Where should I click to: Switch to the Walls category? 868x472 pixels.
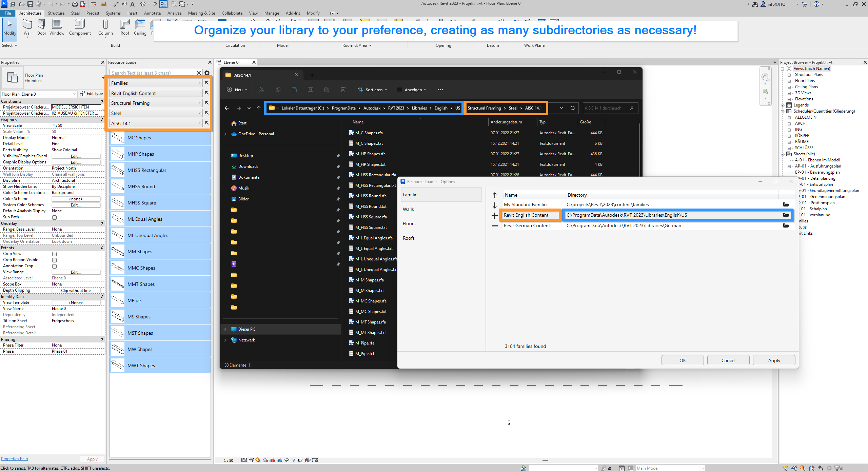click(x=408, y=209)
